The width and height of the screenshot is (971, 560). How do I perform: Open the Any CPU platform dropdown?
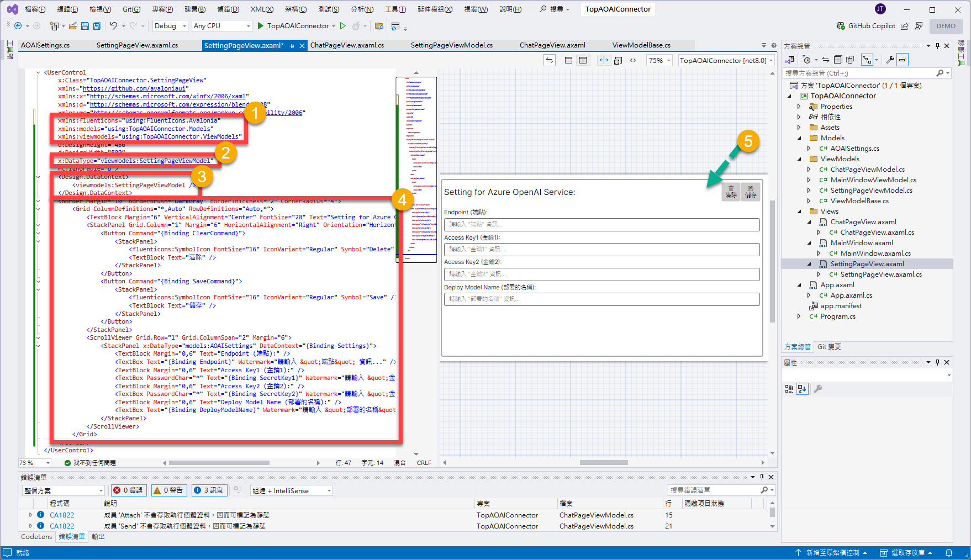tap(222, 26)
